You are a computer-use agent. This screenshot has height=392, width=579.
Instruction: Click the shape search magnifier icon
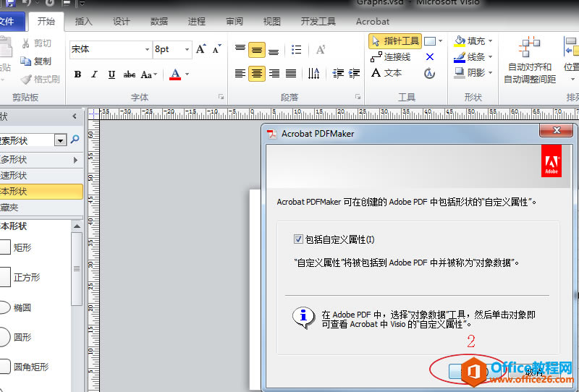75,140
